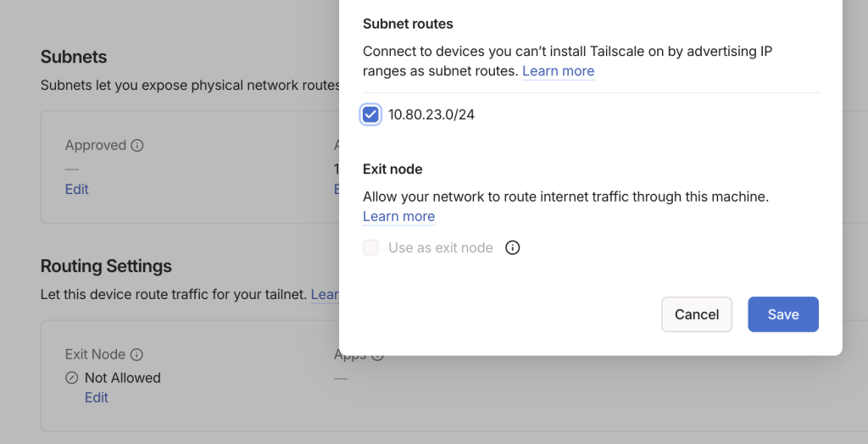Click Edit link below Not Allowed
The height and width of the screenshot is (444, 868).
click(97, 397)
